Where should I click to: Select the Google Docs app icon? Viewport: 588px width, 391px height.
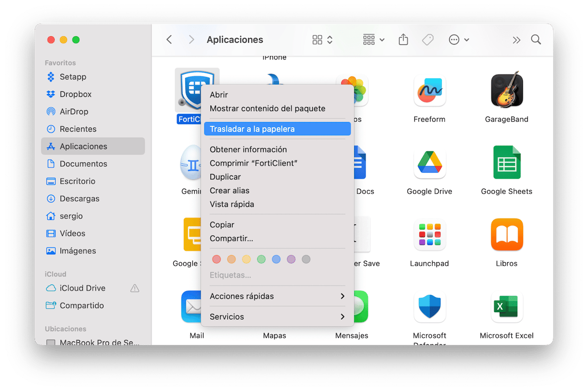click(360, 163)
